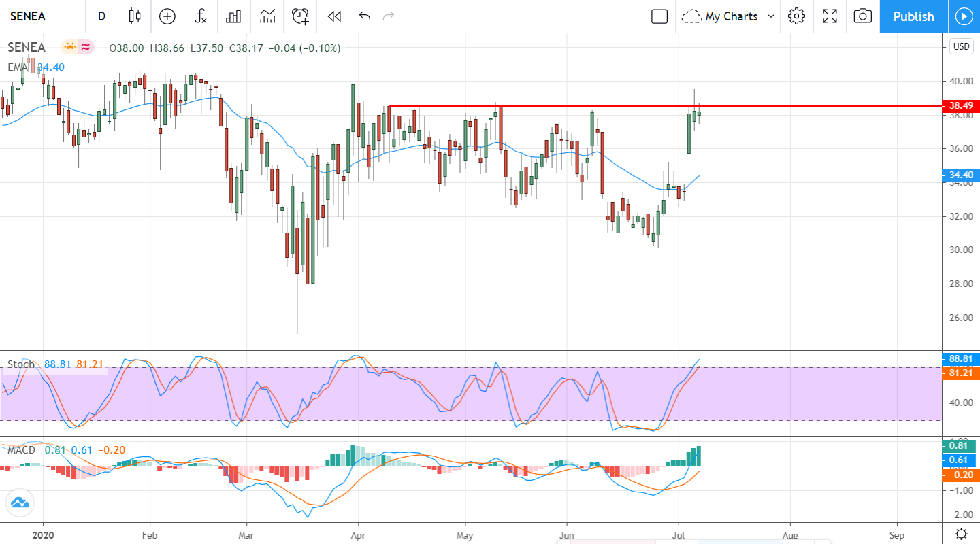Click the play button beside Publish
Screen dimensions: 980x544
click(x=964, y=16)
